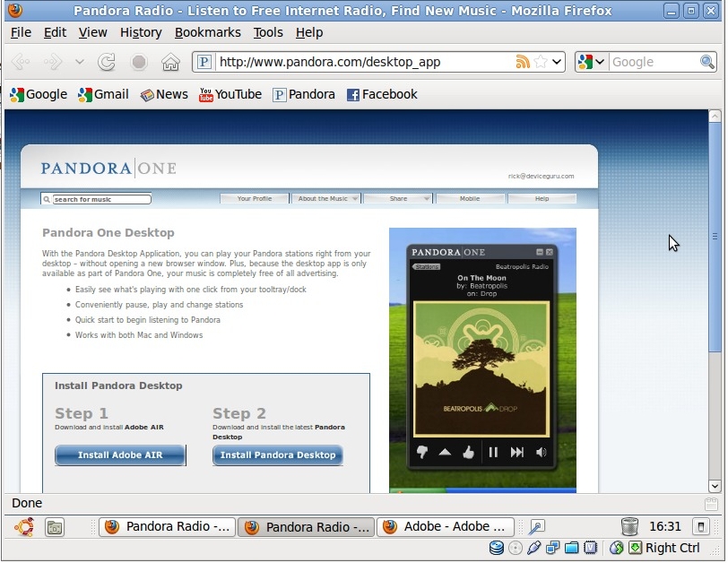Viewport: 728px width, 563px height.
Task: Click the Install Pandora Desktop button
Action: pos(278,455)
